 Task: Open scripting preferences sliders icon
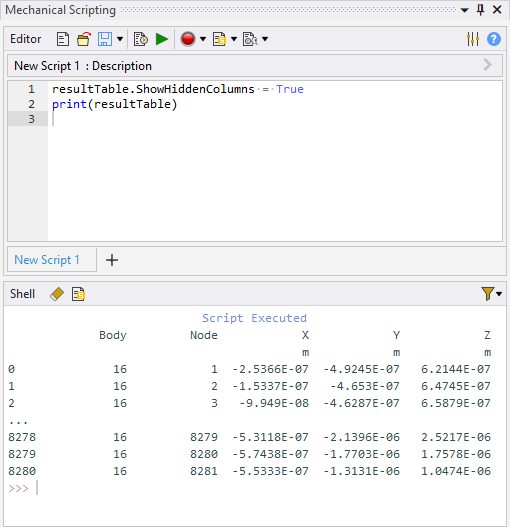tap(473, 39)
